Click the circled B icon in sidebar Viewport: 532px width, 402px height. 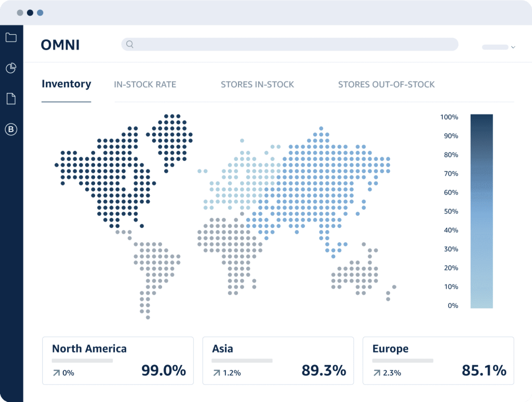click(11, 129)
